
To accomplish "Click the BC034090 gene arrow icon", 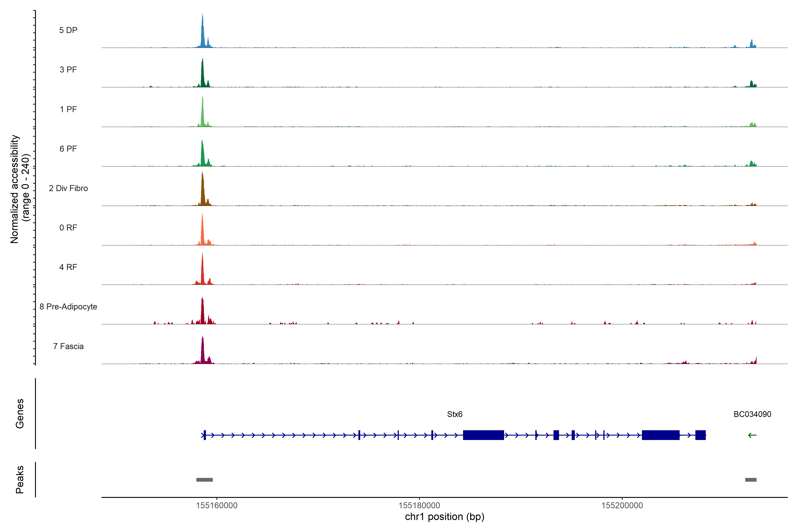I will (x=752, y=435).
